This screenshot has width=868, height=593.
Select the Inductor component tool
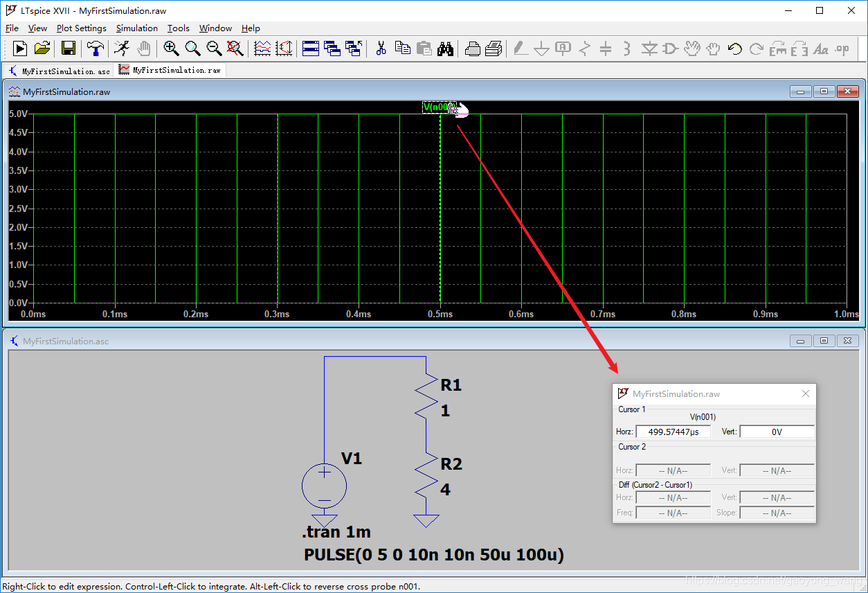pyautogui.click(x=627, y=48)
